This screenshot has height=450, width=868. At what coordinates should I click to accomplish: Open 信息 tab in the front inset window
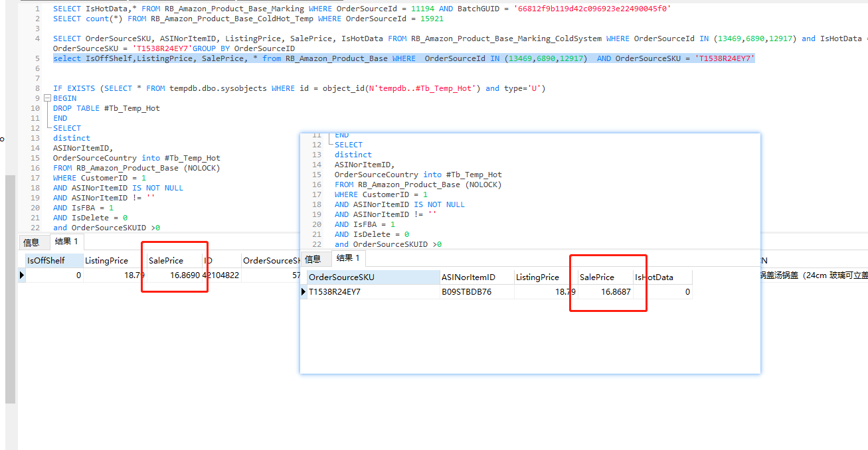313,259
